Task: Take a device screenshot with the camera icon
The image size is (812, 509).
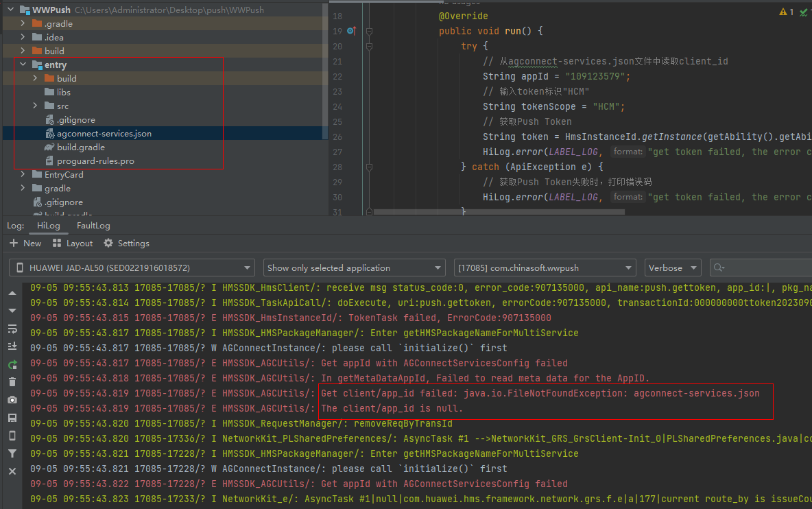Action: pos(12,400)
